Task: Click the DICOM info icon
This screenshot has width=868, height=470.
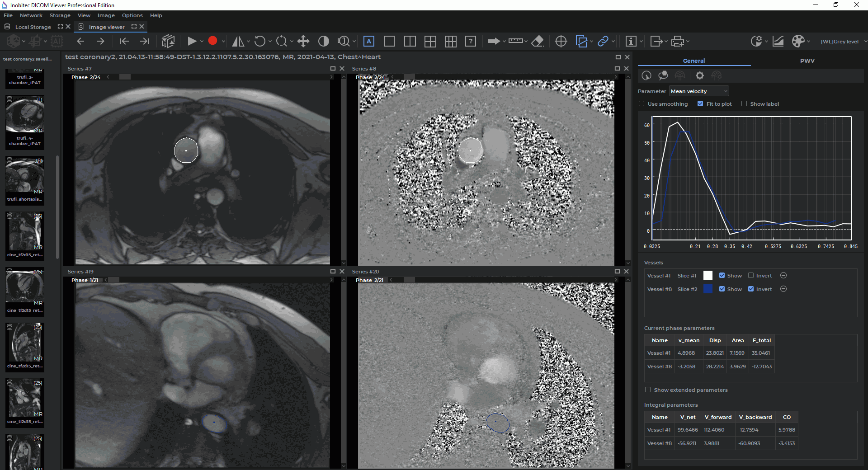Action: tap(631, 41)
